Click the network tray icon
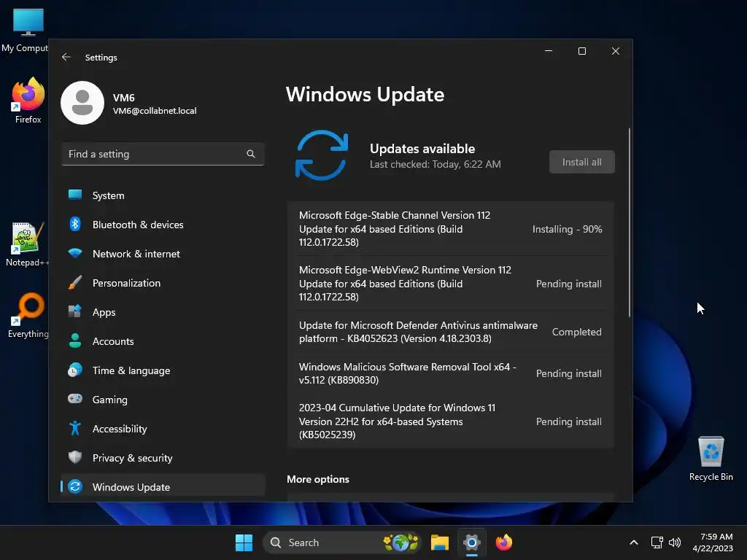The width and height of the screenshot is (747, 560). (657, 542)
